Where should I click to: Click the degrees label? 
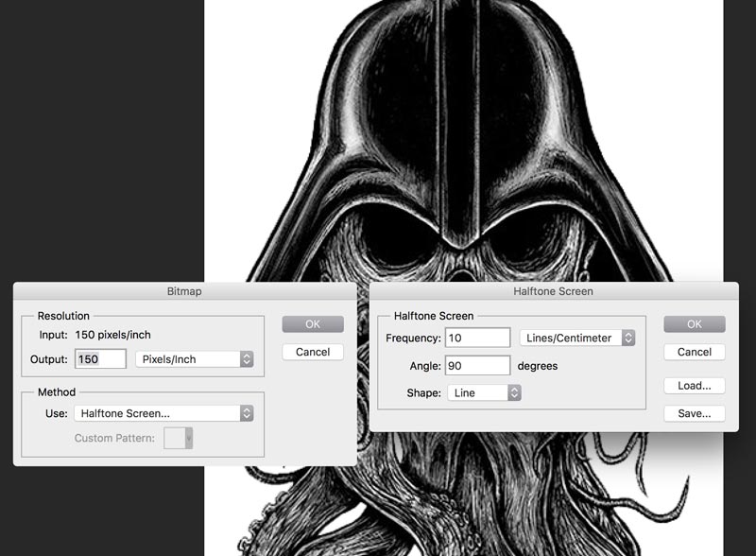[x=538, y=366]
